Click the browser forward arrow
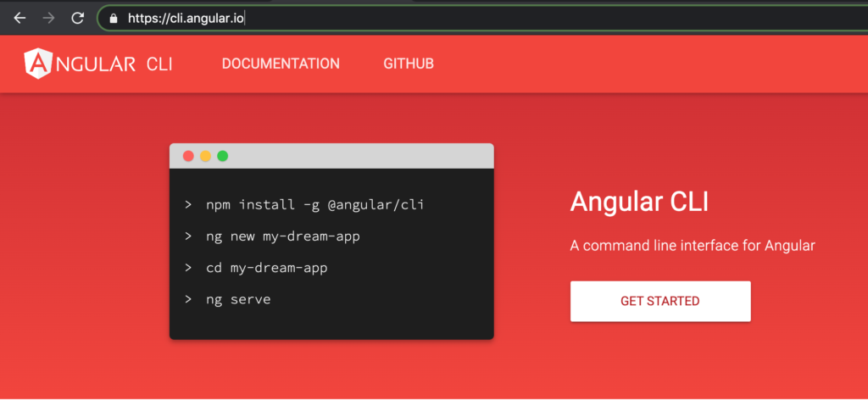Image resolution: width=868 pixels, height=400 pixels. pos(48,18)
